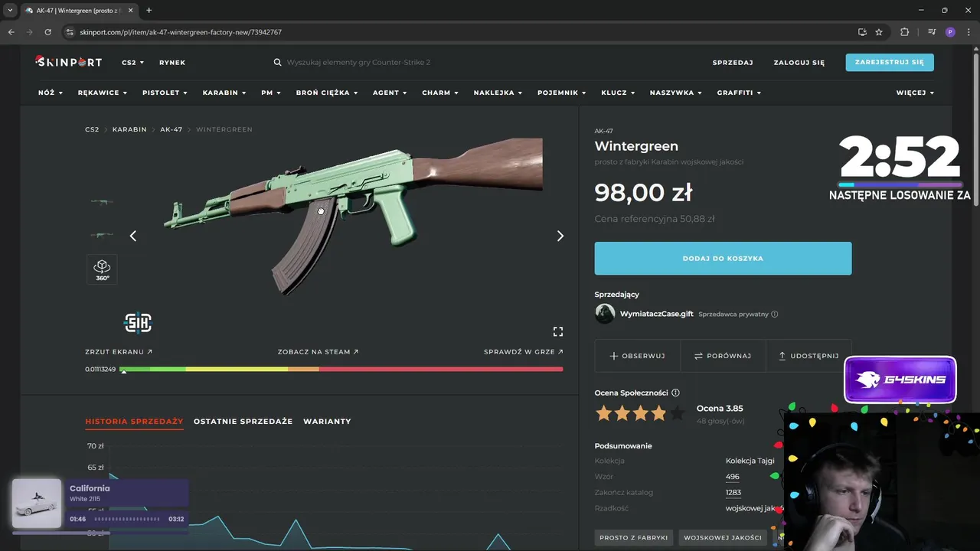Viewport: 980px width, 551px height.
Task: Show previous weapon image arrow
Action: pos(133,236)
